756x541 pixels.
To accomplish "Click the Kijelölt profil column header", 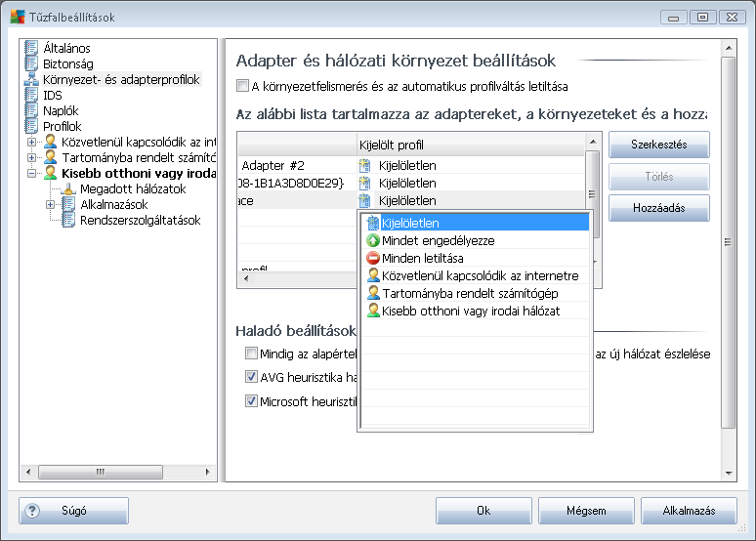I will click(x=471, y=145).
